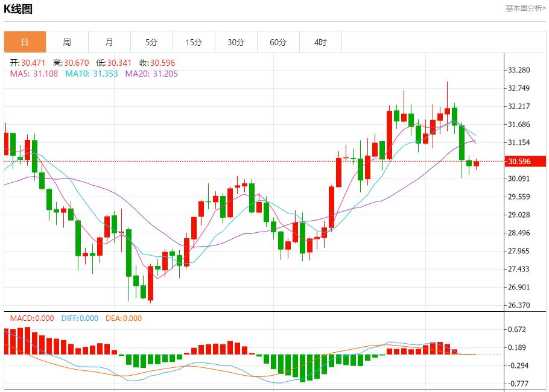Choose the 60分 interval tab
This screenshot has height=392, width=549.
[x=278, y=42]
